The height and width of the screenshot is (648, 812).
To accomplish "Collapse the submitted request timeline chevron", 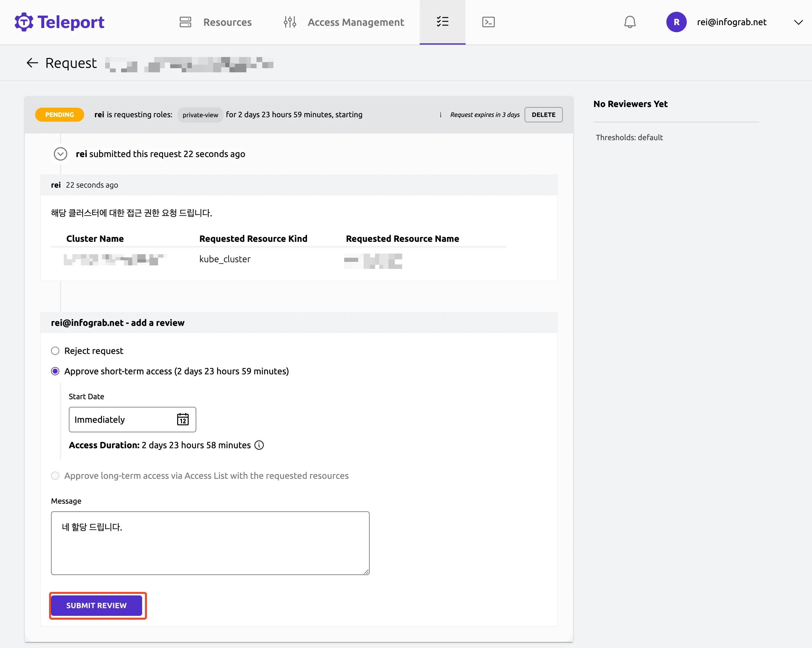I will click(x=60, y=154).
